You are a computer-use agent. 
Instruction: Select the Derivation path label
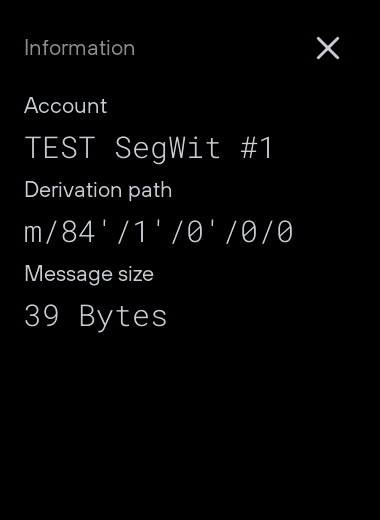coord(98,190)
